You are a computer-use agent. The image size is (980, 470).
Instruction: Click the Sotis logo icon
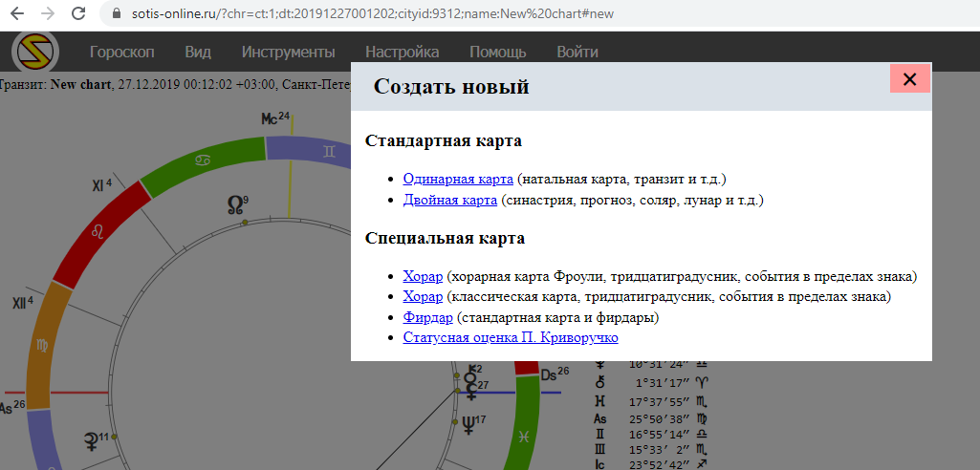click(x=35, y=52)
